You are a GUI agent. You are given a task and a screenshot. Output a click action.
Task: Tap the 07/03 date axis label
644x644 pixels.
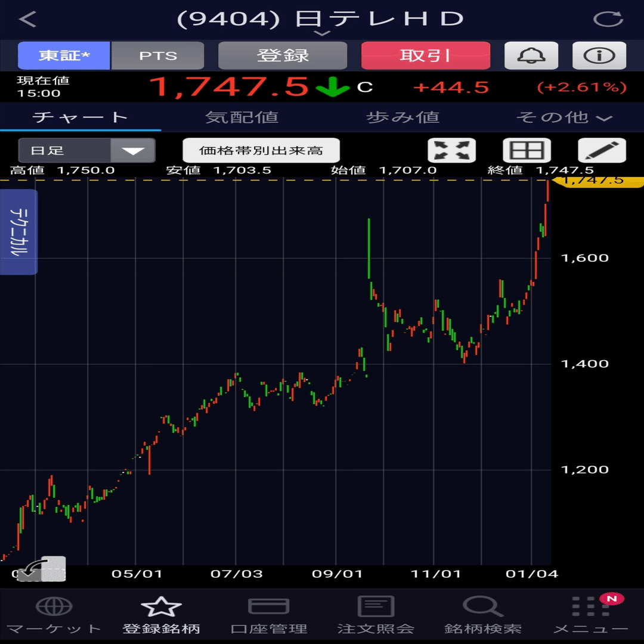(237, 574)
